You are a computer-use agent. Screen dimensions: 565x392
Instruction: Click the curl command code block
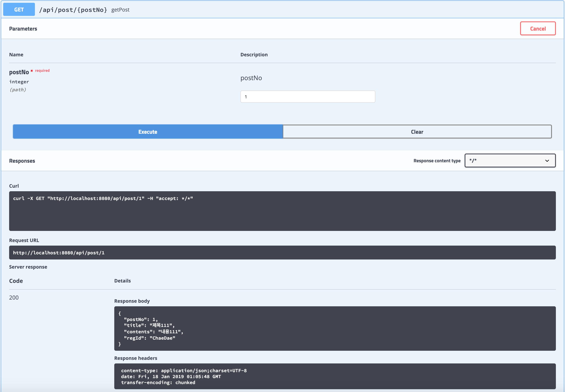pyautogui.click(x=282, y=211)
